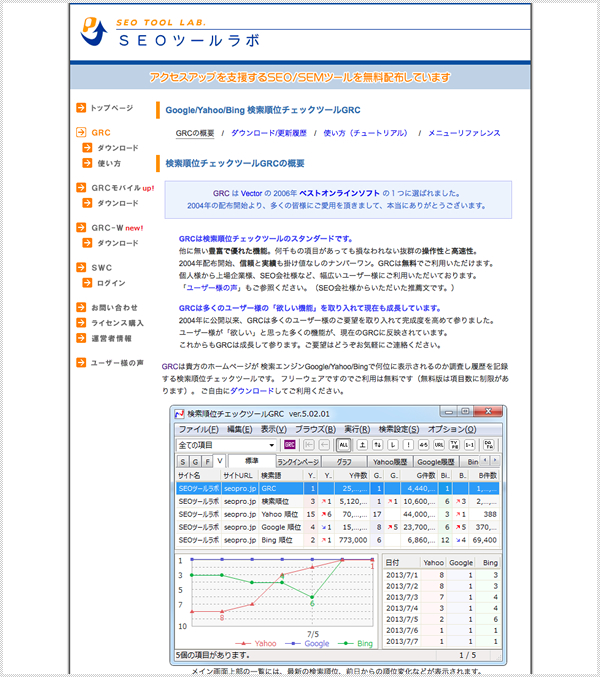This screenshot has height=677, width=600.
Task: Open the メニューリファレンス link
Action: (x=464, y=133)
